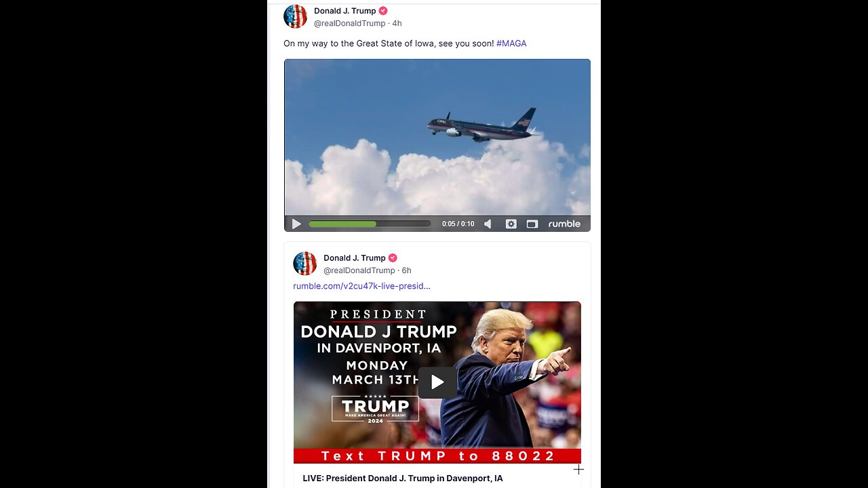The width and height of the screenshot is (868, 488).
Task: Mute the video with speaker icon
Action: (488, 224)
